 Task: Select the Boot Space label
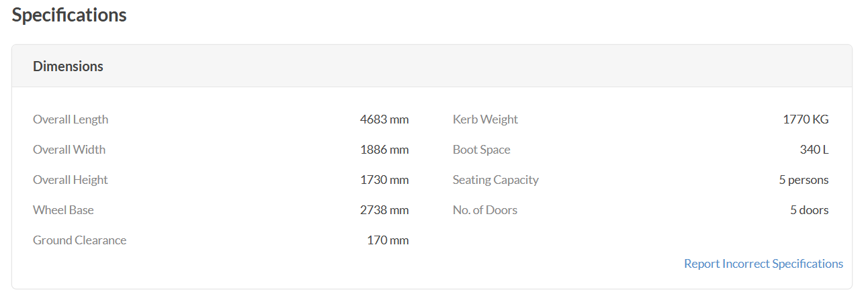pyautogui.click(x=482, y=150)
